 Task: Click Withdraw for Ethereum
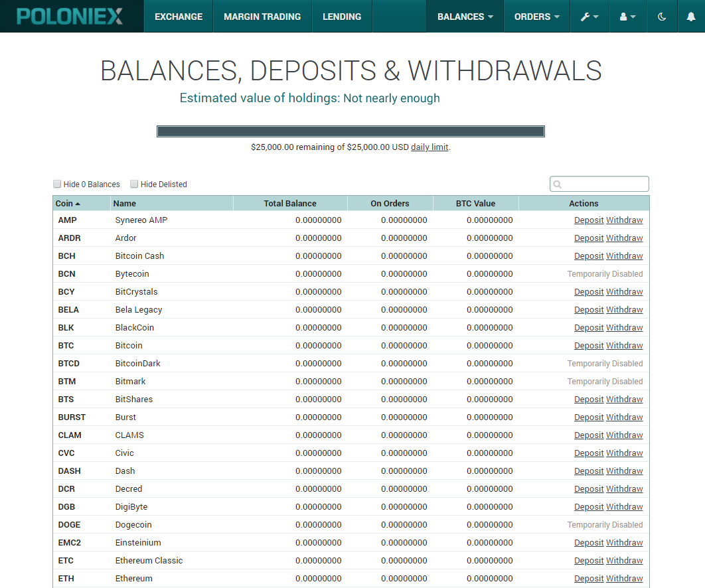pyautogui.click(x=625, y=578)
